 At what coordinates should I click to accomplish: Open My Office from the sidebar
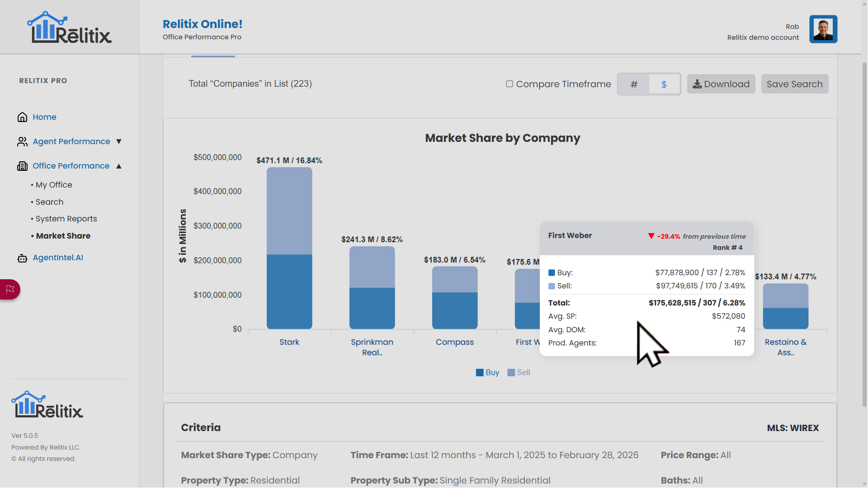(53, 185)
